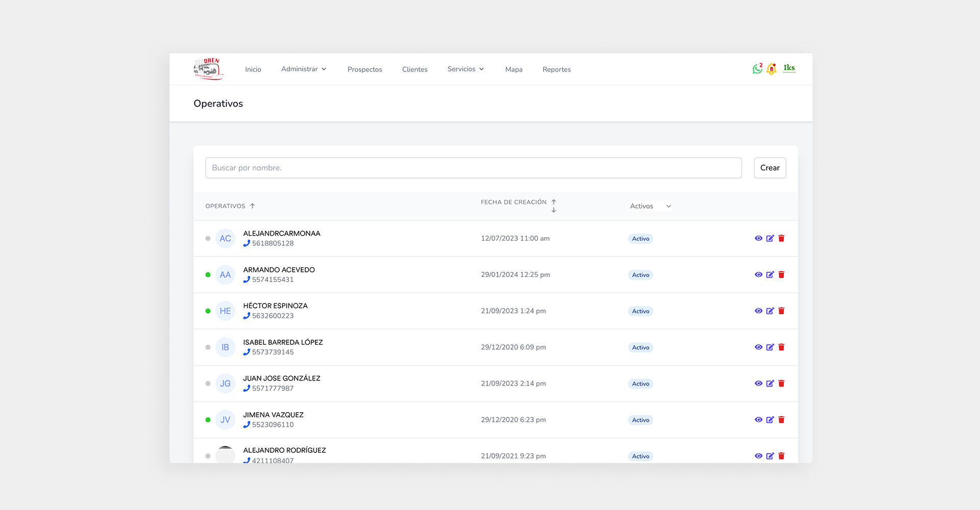980x510 pixels.
Task: Edit ARMANDO ACEVEDO using pencil icon
Action: tap(770, 274)
